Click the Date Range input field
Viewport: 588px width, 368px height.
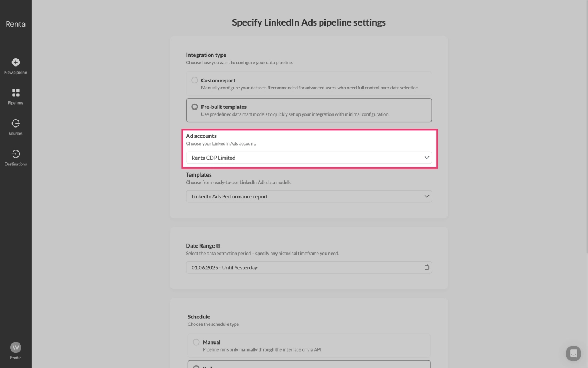coord(305,268)
